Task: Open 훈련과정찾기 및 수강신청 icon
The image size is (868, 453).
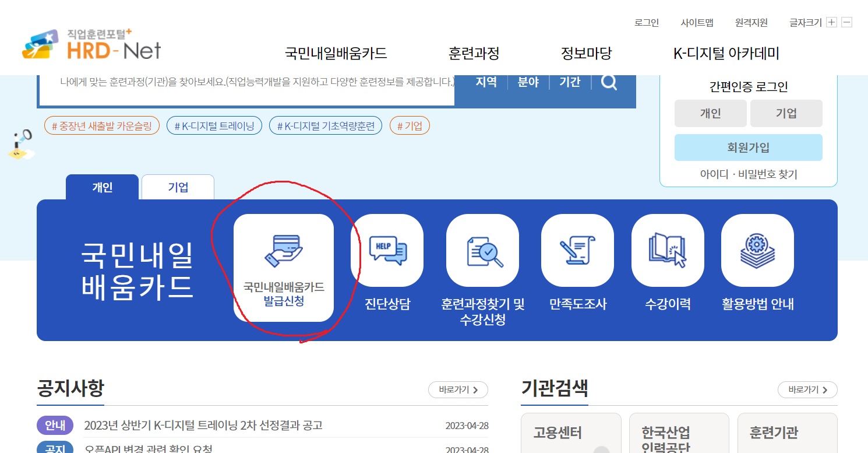Action: [482, 250]
